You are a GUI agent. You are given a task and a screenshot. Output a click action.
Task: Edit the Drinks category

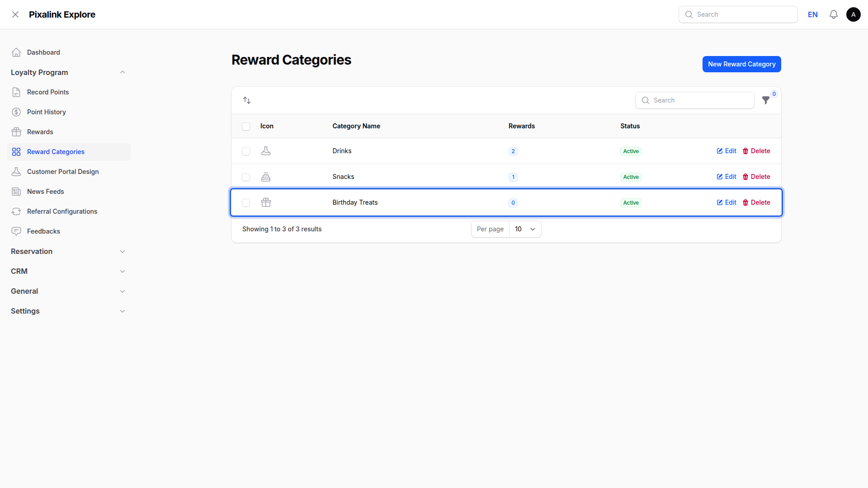tap(726, 151)
